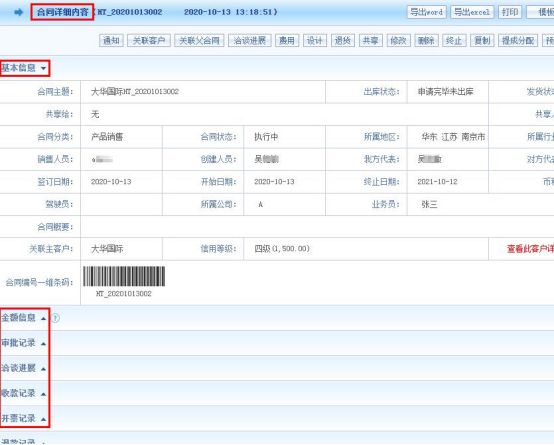
Task: Expand the 审批记录 section
Action: [24, 343]
